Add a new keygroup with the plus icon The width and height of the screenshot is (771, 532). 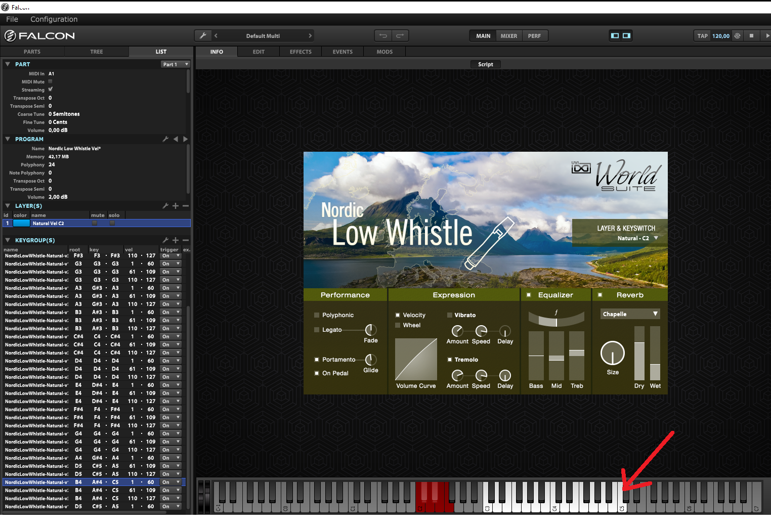[176, 240]
